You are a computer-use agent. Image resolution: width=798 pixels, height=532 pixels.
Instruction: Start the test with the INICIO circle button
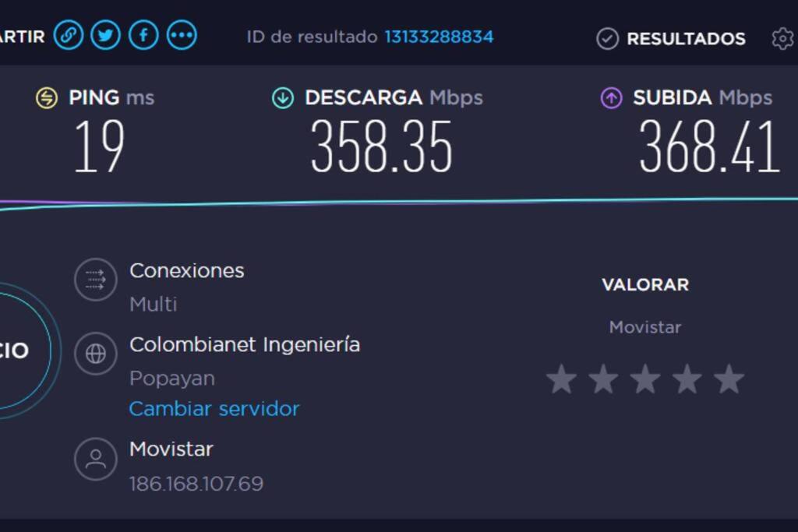pos(16,351)
